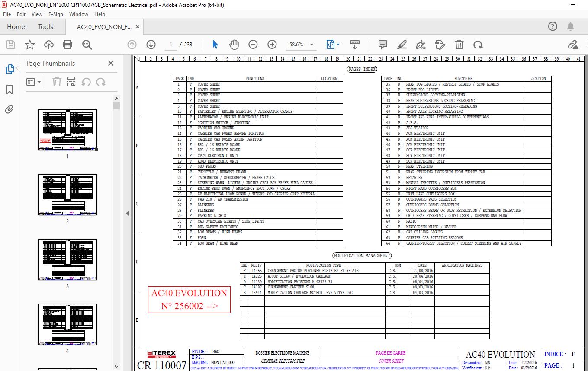The image size is (588, 371).
Task: Click the trash icon in Page Thumbnails panel
Action: click(57, 82)
